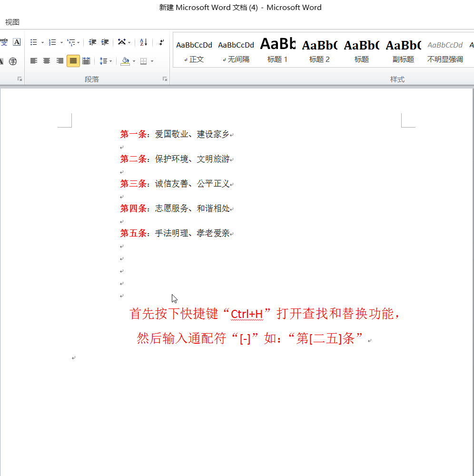This screenshot has height=476, width=474.
Task: Select the 无间隔 style
Action: (236, 50)
